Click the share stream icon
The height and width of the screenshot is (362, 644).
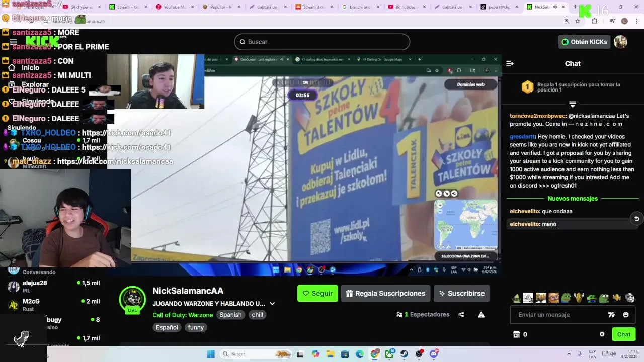461,315
